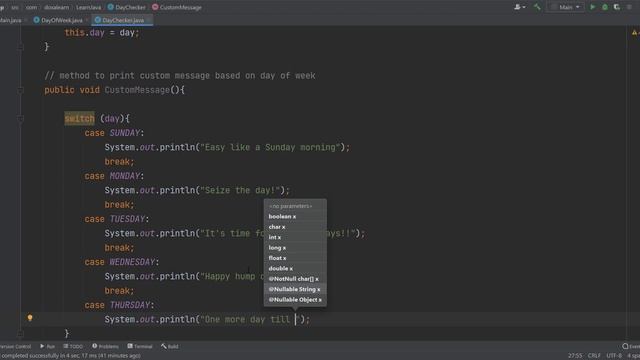
Task: Open the user account dropdown in the toolbar
Action: click(x=520, y=7)
